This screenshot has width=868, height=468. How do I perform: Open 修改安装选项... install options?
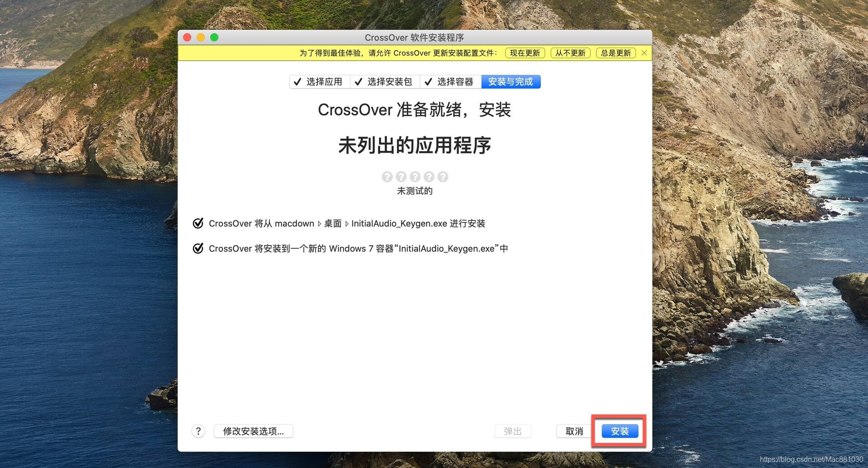pos(253,431)
